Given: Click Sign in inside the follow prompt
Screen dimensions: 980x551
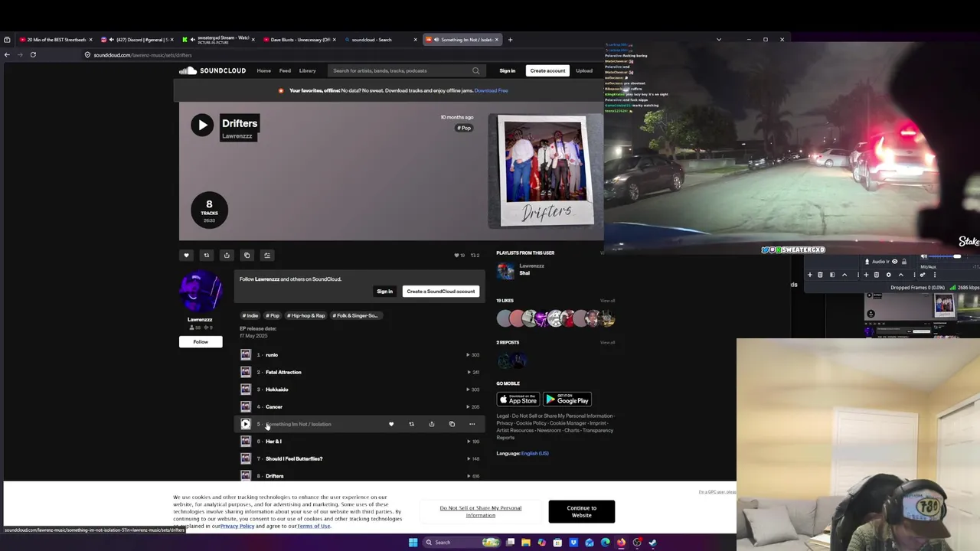Looking at the screenshot, I should [384, 291].
